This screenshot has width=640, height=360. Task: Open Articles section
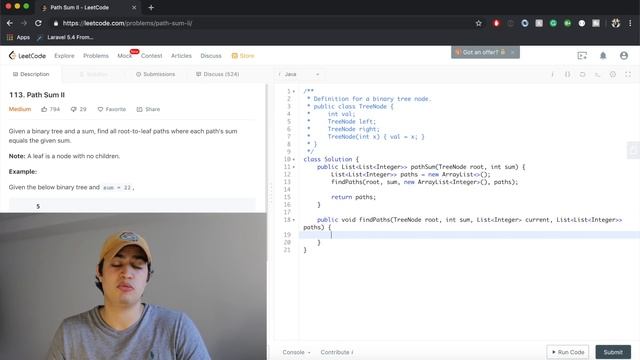click(181, 56)
